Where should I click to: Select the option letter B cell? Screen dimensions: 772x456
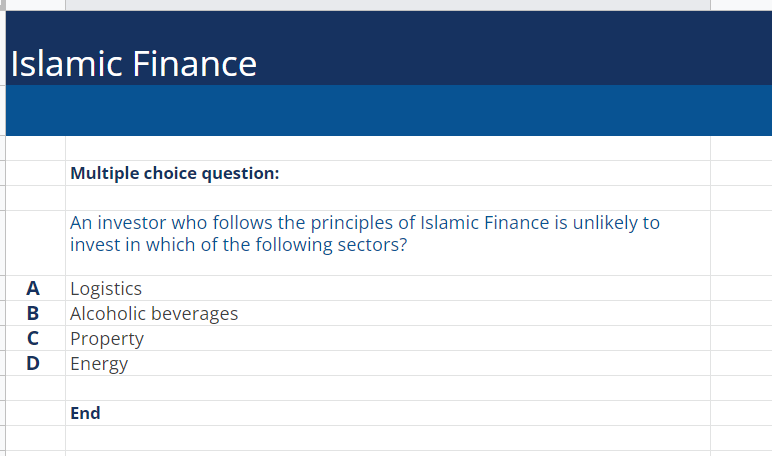tap(33, 313)
